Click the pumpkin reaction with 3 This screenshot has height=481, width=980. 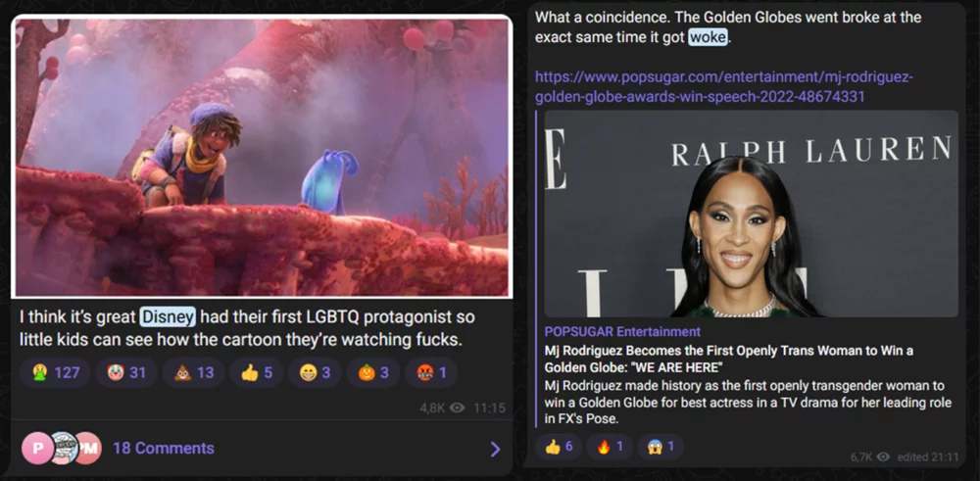coord(373,373)
